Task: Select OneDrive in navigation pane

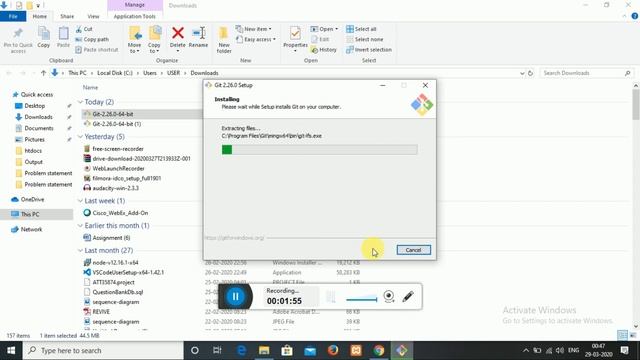Action: pos(32,200)
